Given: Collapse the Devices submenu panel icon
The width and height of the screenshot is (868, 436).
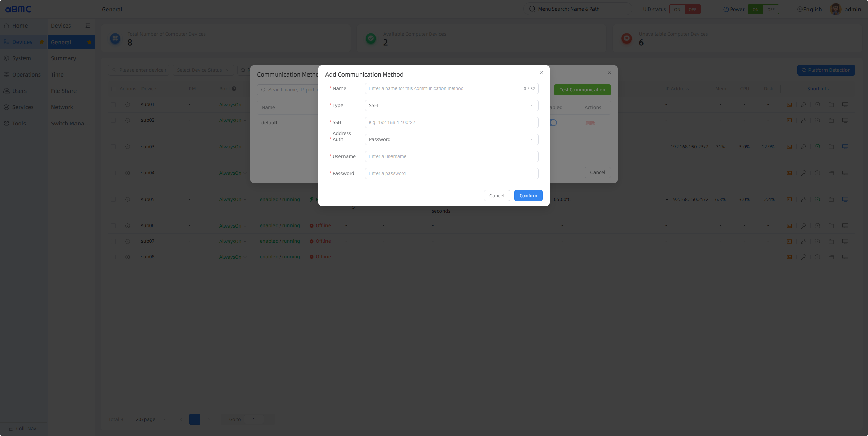Looking at the screenshot, I should click(88, 26).
